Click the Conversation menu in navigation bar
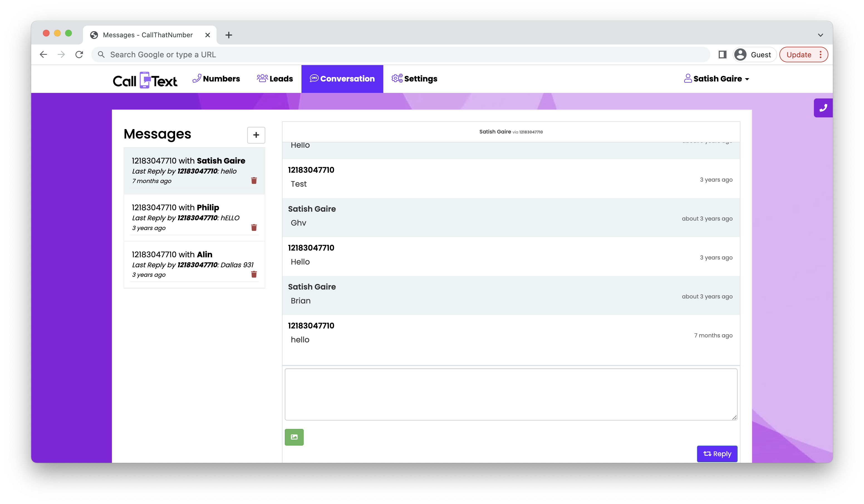The height and width of the screenshot is (504, 864). pyautogui.click(x=342, y=79)
